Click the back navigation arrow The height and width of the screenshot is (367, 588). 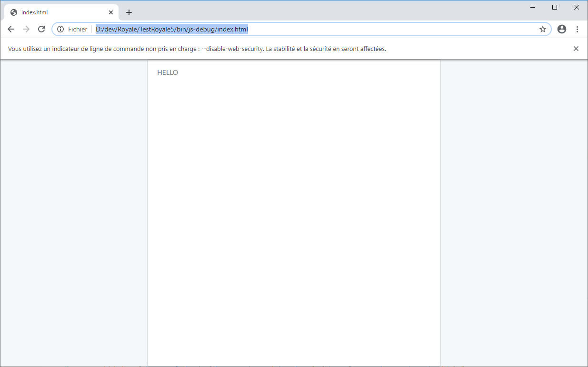[11, 29]
